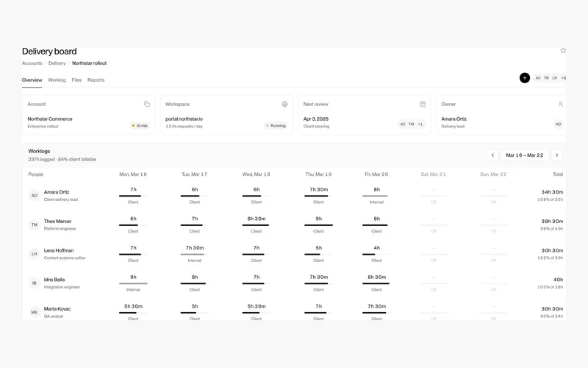Click the calendar icon on Next review card
This screenshot has height=368, width=588.
pos(423,104)
